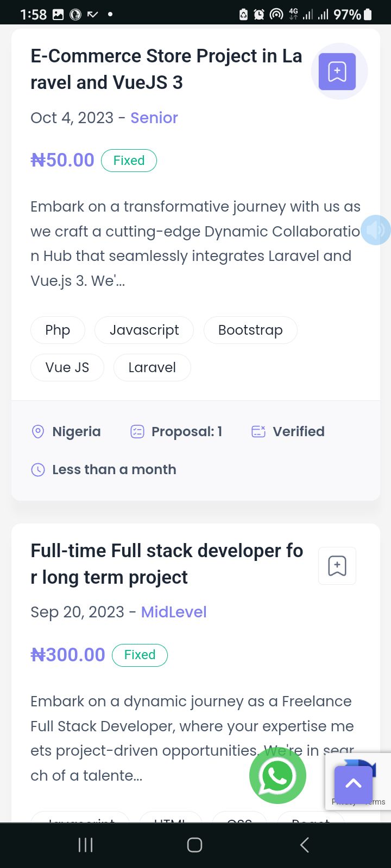
Task: Click the Proposal checklist icon
Action: [137, 432]
